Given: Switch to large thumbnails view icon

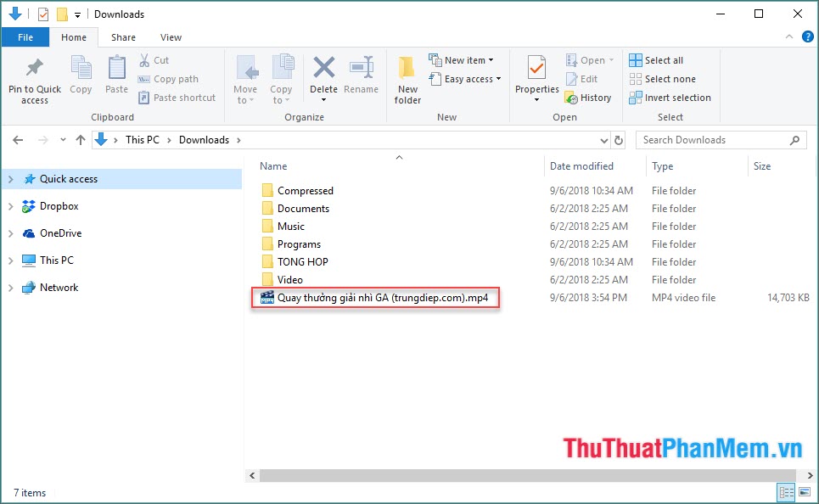Looking at the screenshot, I should coord(805,492).
